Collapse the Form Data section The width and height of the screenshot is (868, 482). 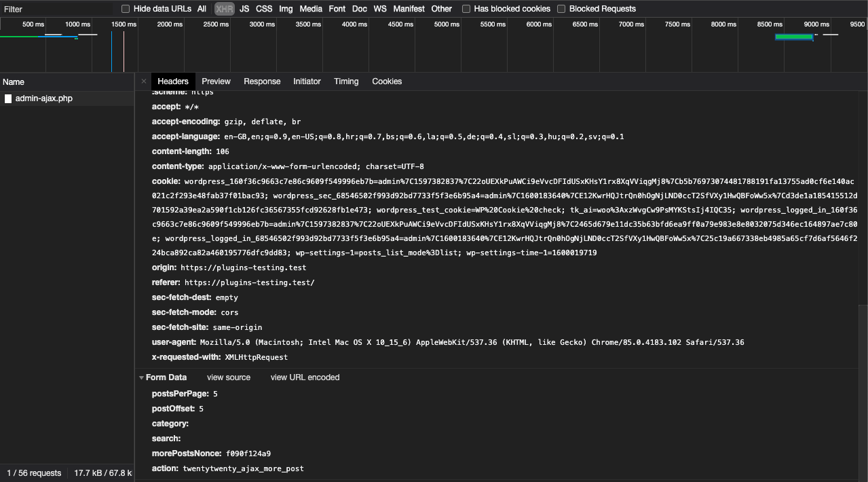[142, 377]
